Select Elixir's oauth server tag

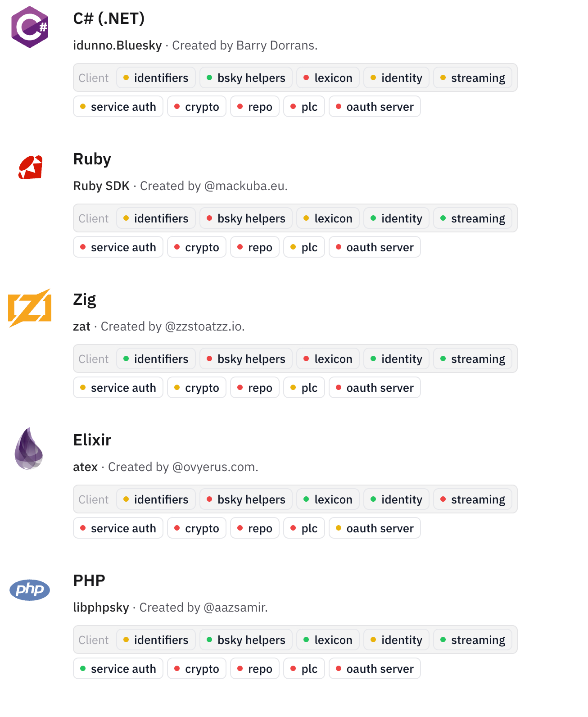pyautogui.click(x=375, y=528)
